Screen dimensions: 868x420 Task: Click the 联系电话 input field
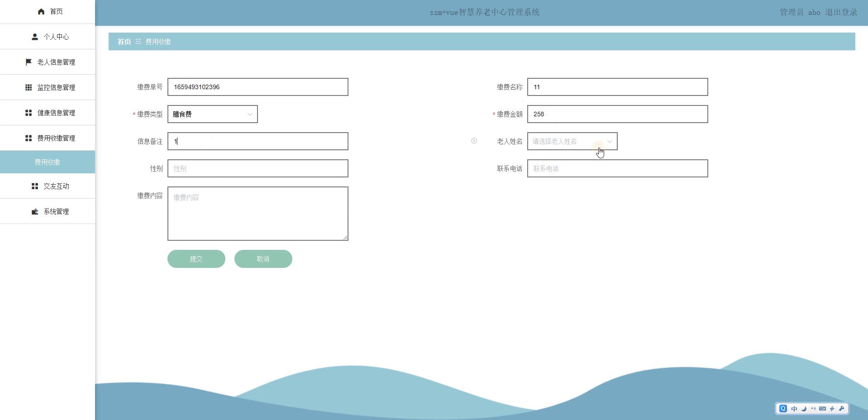click(618, 168)
